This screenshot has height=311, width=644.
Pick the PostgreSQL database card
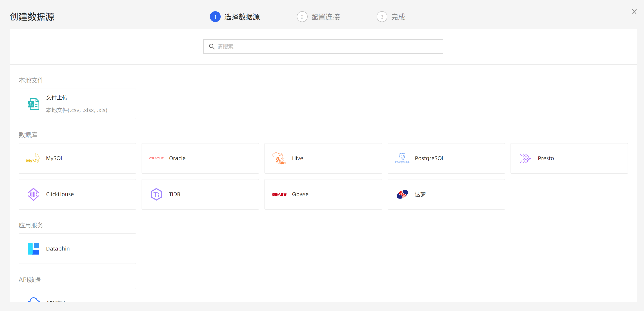point(446,158)
